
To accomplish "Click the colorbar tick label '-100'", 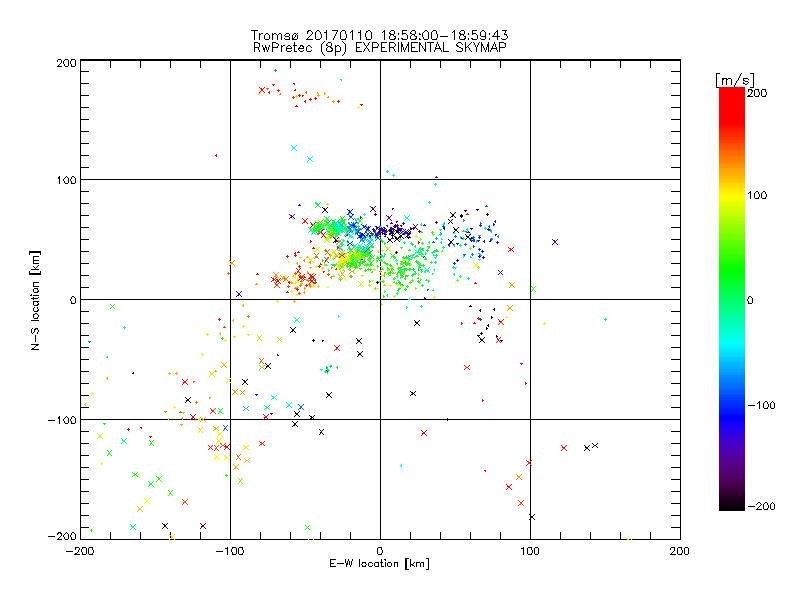I will [x=761, y=406].
